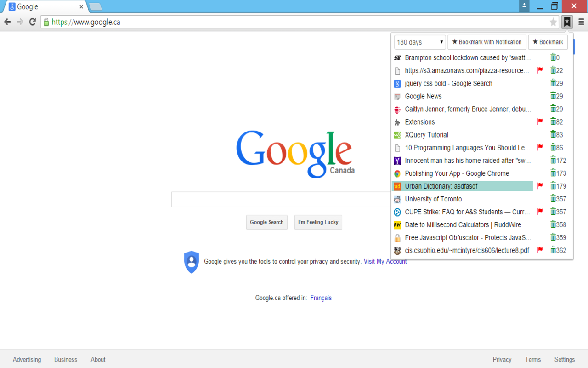Click the red flag on CUPE Strike row

tap(540, 212)
